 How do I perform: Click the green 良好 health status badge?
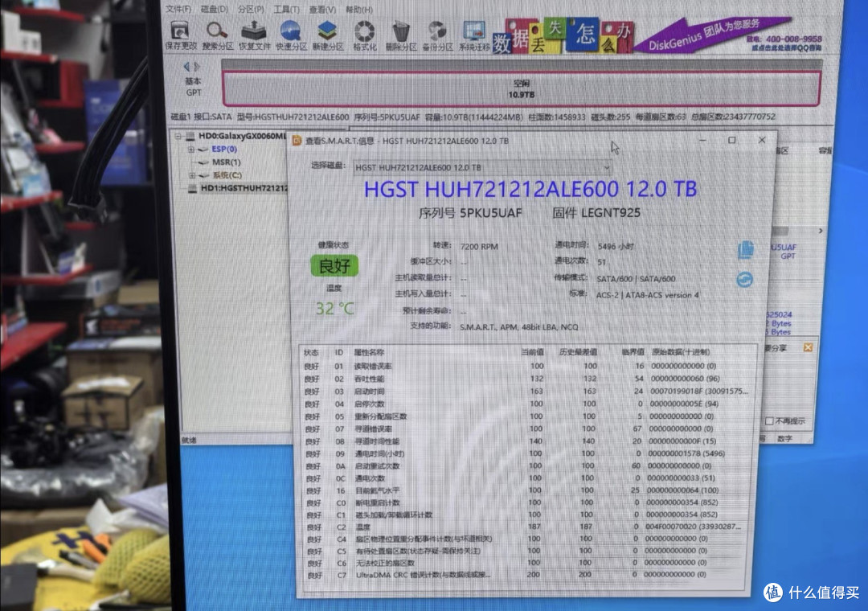pos(334,265)
